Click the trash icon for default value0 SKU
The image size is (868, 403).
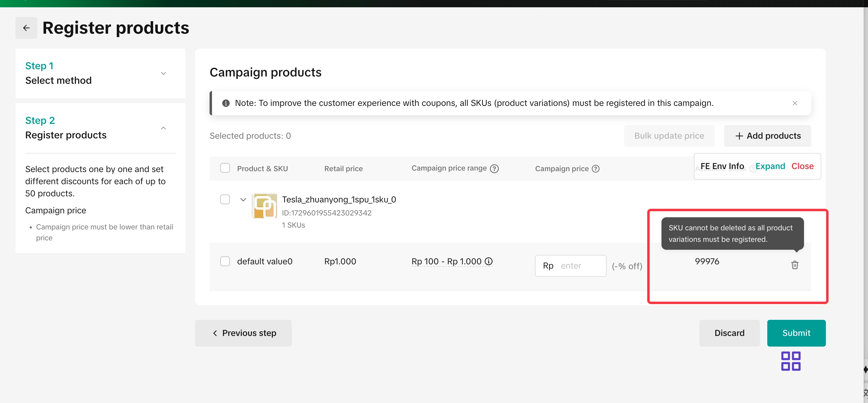coord(795,265)
